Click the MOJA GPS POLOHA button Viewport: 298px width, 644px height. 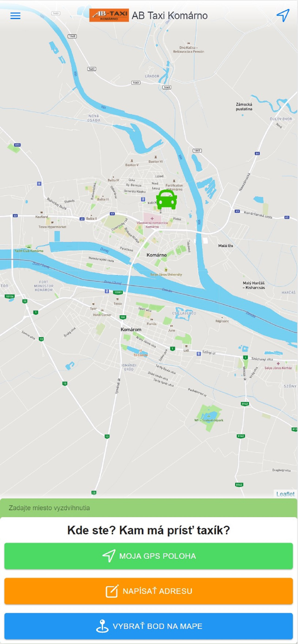149,556
